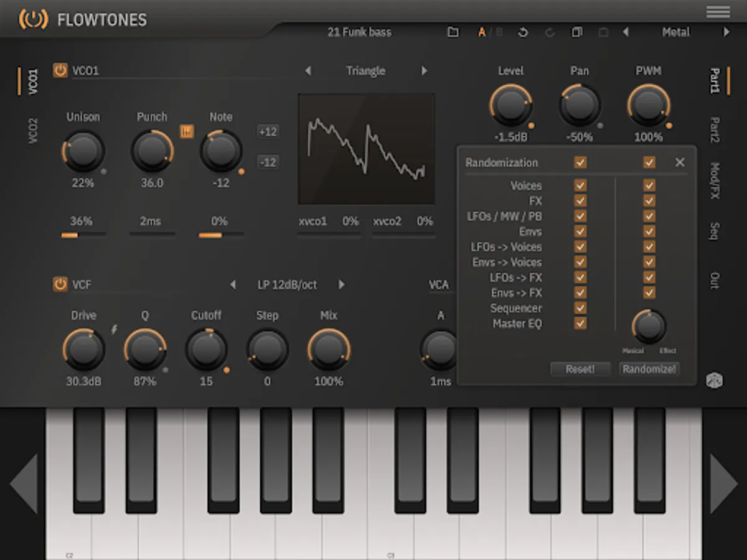Screen dimensions: 747x560
Task: Click the PWM knob
Action: pos(649,105)
